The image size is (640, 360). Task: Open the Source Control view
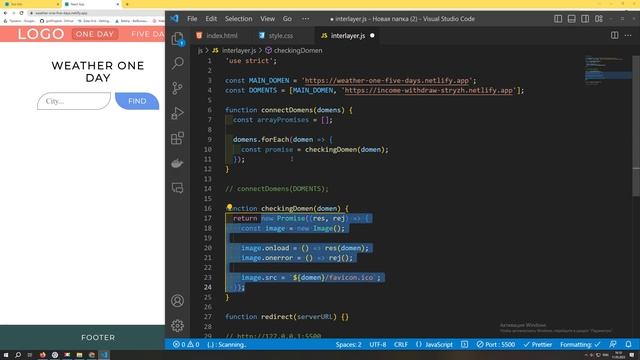coord(178,88)
